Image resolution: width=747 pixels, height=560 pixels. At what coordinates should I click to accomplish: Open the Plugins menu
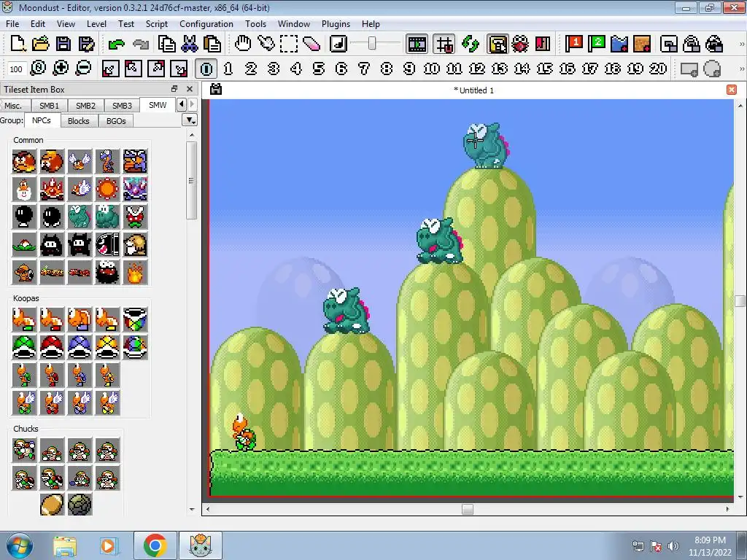point(336,24)
